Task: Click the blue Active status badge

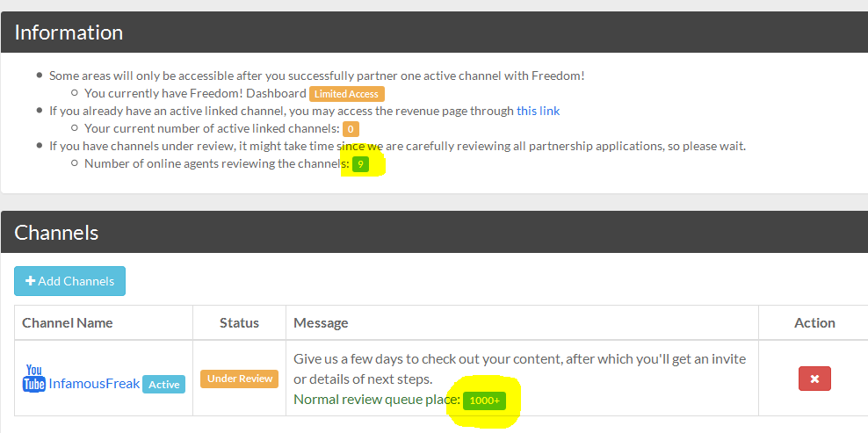Action: tap(164, 384)
